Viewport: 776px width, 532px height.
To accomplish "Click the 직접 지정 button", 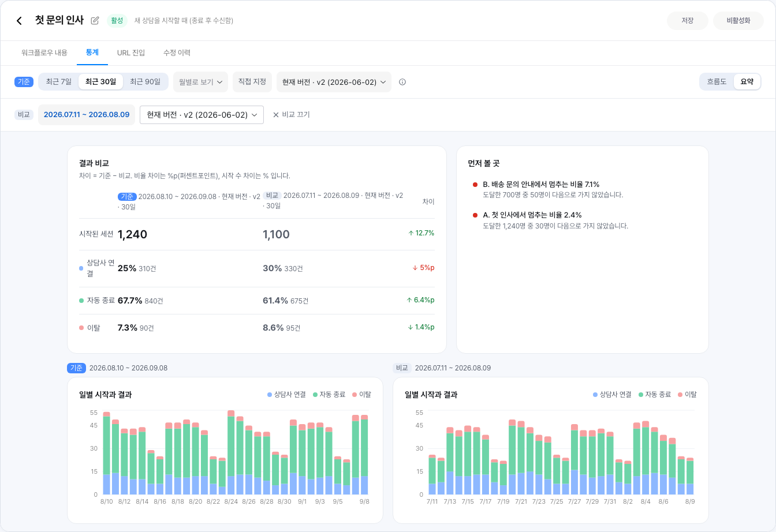I will (252, 82).
